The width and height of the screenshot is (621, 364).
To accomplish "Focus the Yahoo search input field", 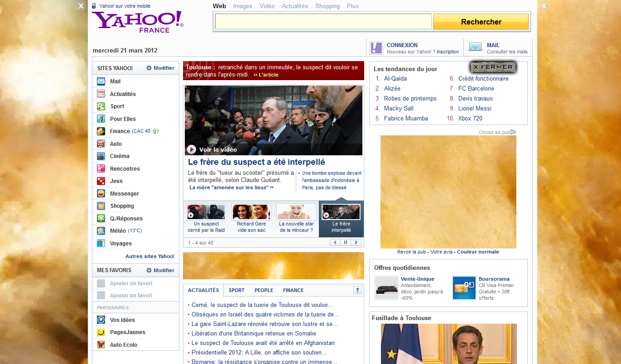I will coord(323,21).
